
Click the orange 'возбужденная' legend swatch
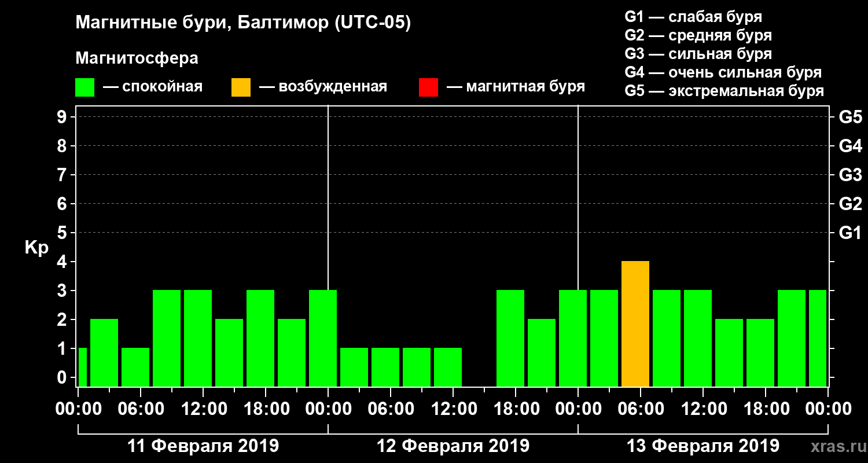click(x=241, y=87)
